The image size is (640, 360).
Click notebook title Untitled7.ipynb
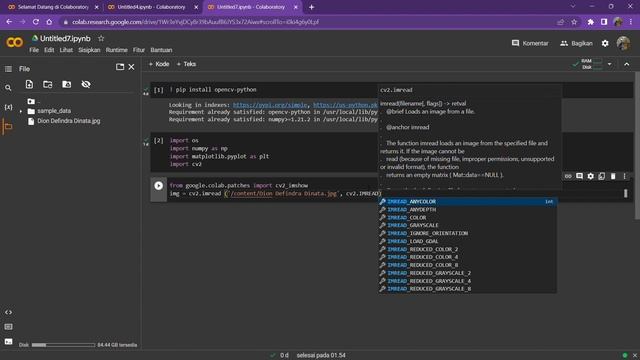point(65,38)
